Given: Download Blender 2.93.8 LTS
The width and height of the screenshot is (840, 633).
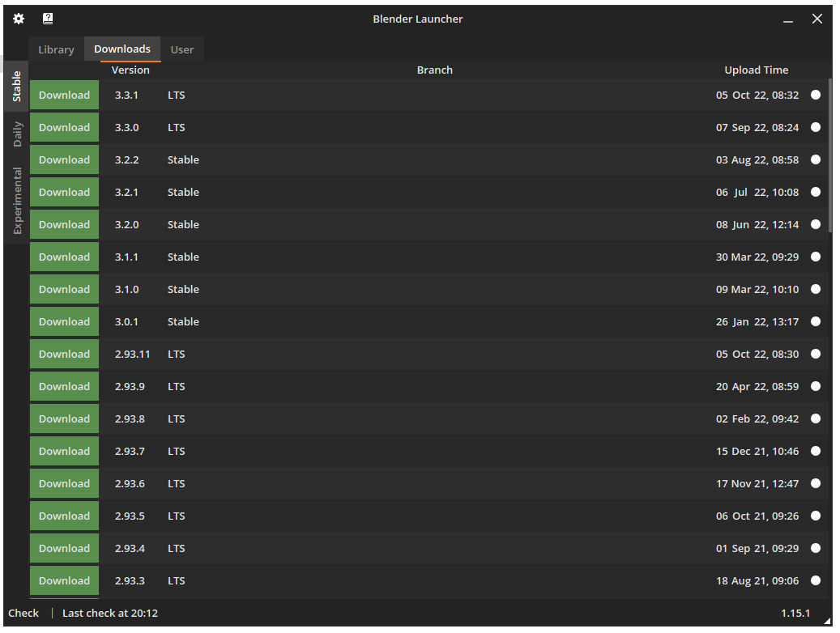Looking at the screenshot, I should 64,419.
